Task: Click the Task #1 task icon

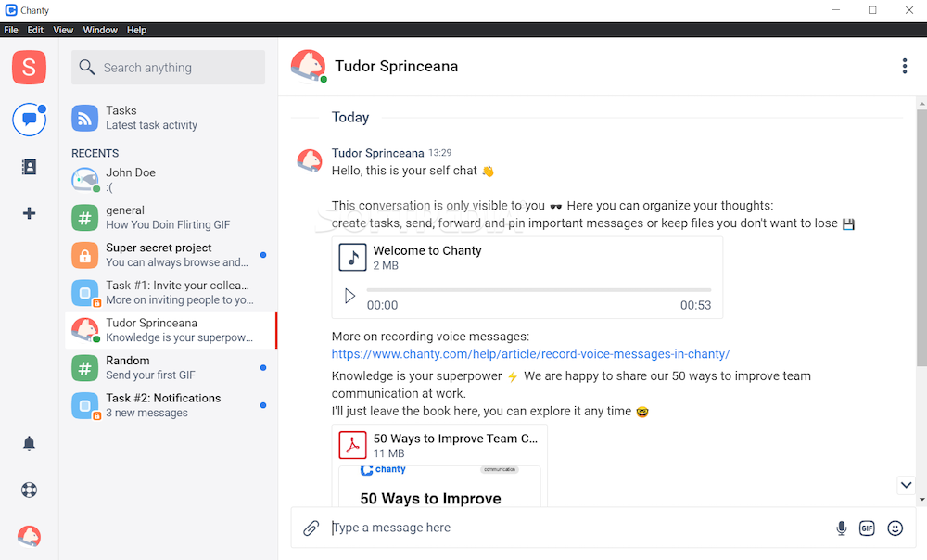Action: click(x=85, y=293)
